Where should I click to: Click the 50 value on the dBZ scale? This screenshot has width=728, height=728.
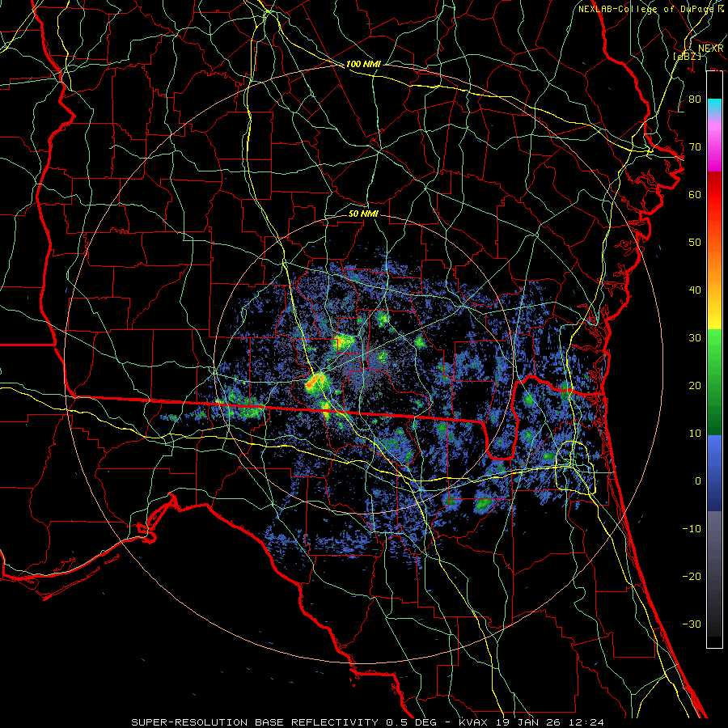pos(695,243)
